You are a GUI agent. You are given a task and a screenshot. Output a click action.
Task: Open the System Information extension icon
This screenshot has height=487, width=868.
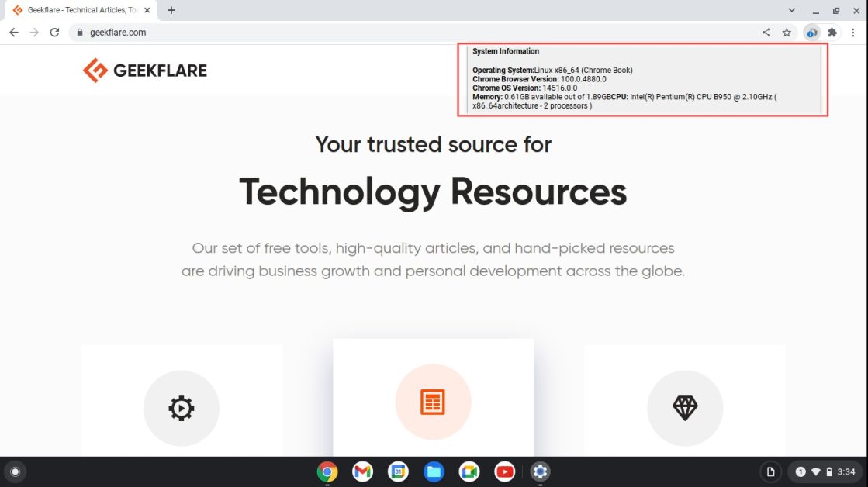(811, 33)
